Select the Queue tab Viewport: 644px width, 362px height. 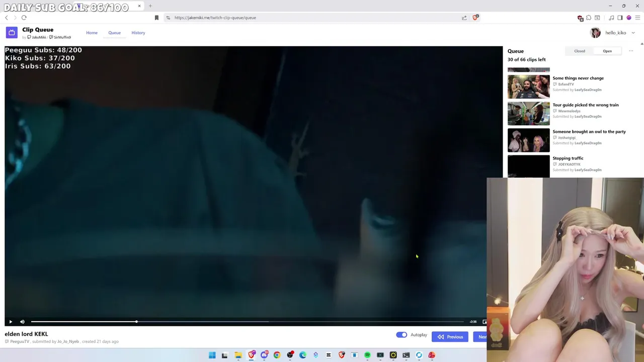pos(114,33)
